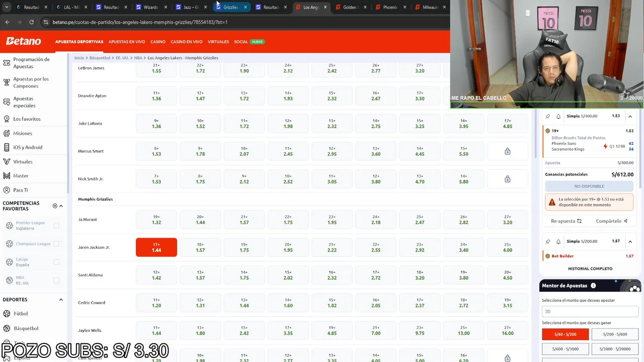This screenshot has height=362, width=644.
Task: Collapse the Competencias Favoritas section
Action: point(61,206)
